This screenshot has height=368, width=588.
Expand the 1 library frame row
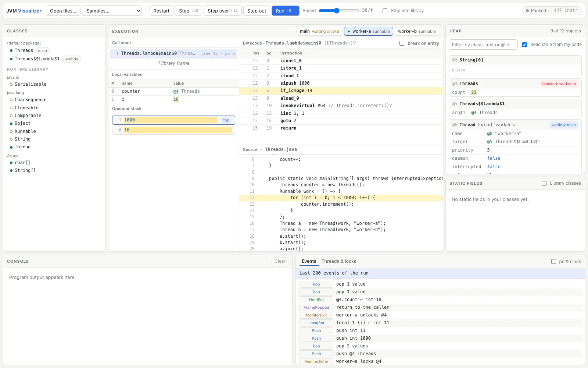pyautogui.click(x=173, y=63)
